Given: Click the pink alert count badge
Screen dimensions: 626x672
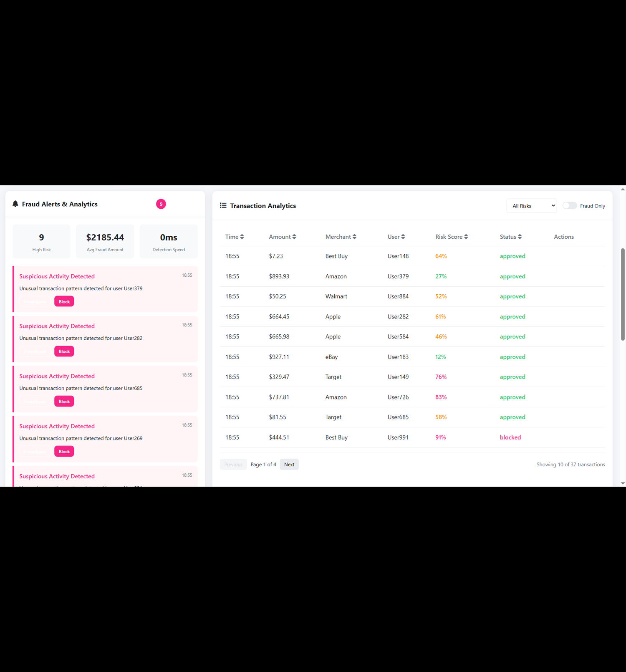Looking at the screenshot, I should (x=161, y=204).
